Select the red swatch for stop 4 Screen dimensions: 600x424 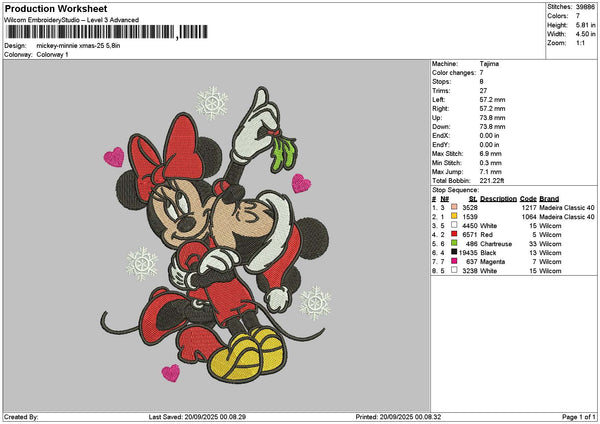pos(454,234)
